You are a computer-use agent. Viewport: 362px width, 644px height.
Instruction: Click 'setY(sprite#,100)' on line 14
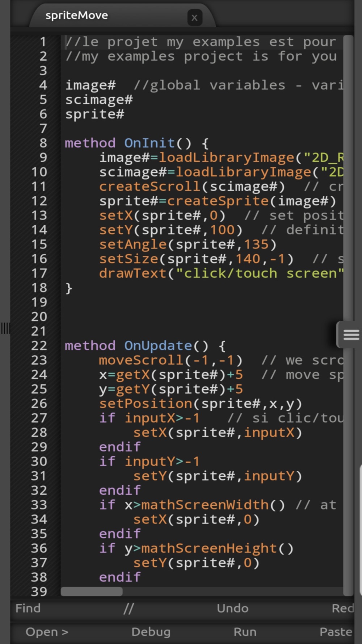click(171, 230)
